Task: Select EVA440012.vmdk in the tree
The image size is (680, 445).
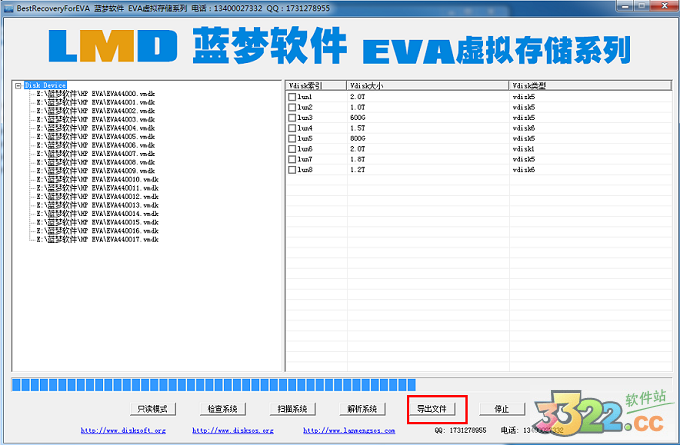Action: 98,196
